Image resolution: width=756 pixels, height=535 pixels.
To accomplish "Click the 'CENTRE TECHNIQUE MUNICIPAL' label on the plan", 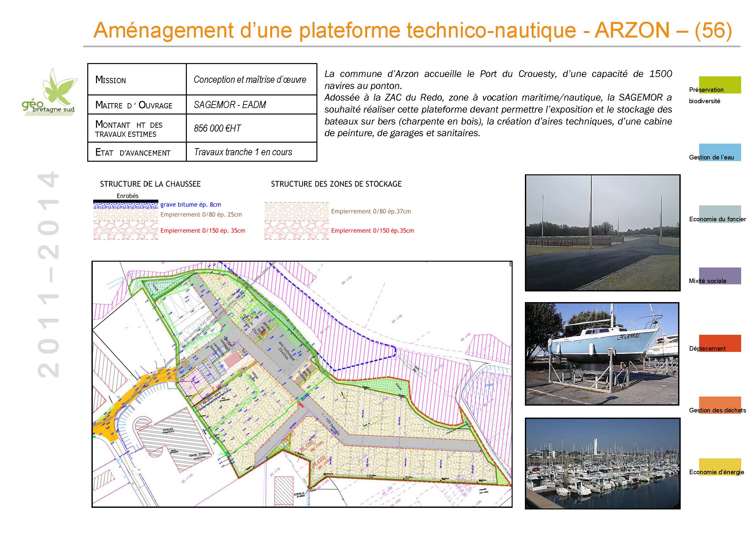I will (x=199, y=455).
